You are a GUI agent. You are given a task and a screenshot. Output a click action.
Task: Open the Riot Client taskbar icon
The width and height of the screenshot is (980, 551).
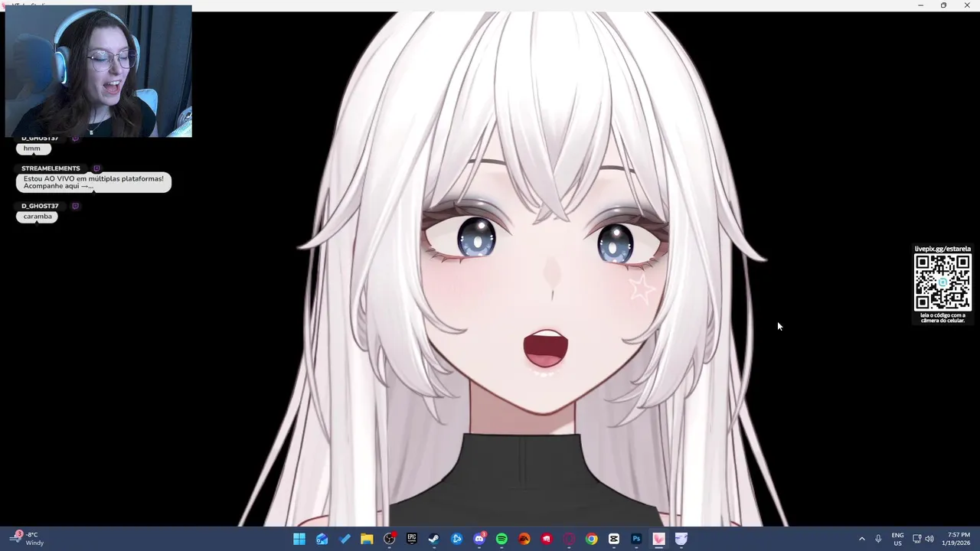tap(547, 539)
